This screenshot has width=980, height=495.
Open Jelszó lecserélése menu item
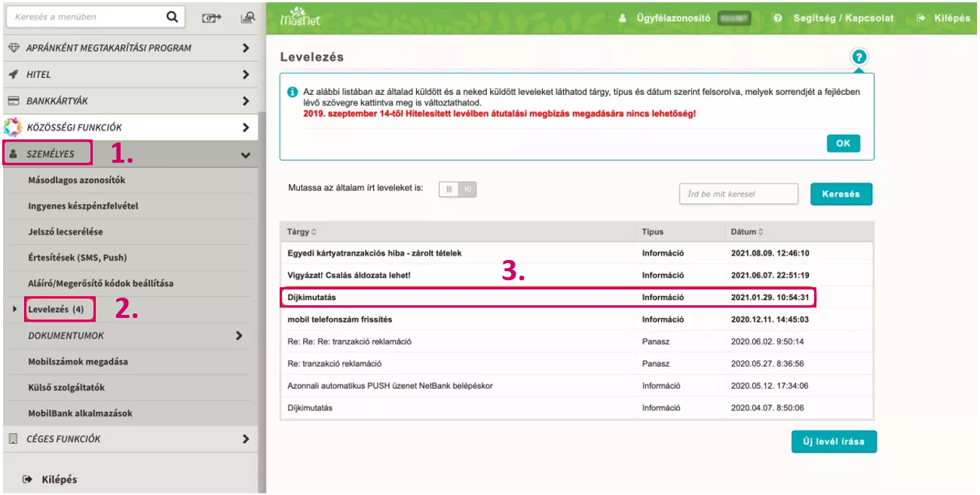coord(66,231)
